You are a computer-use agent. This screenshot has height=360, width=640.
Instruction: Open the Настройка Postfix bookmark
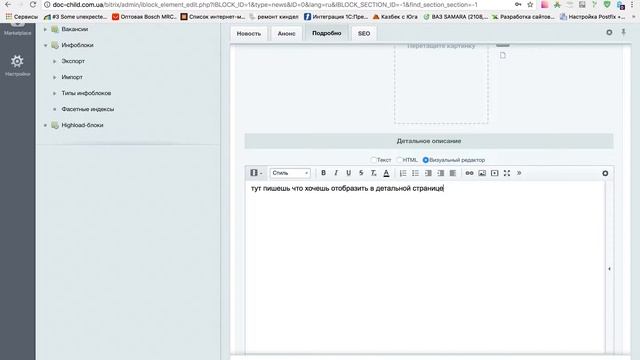(592, 17)
